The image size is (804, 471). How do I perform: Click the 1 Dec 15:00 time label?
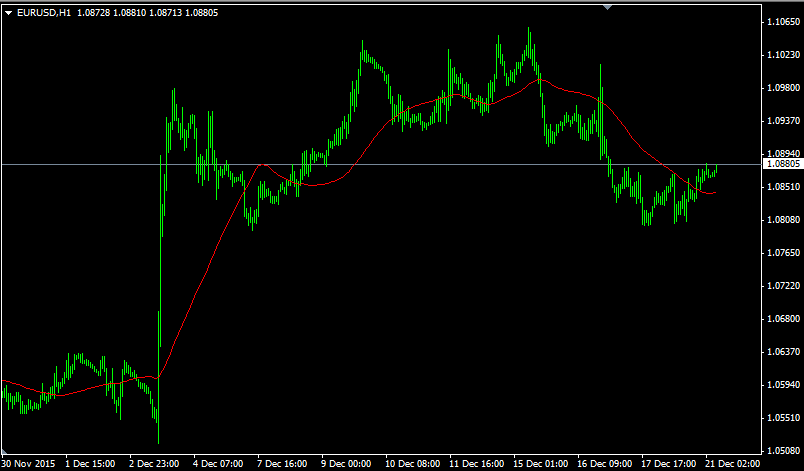91,464
